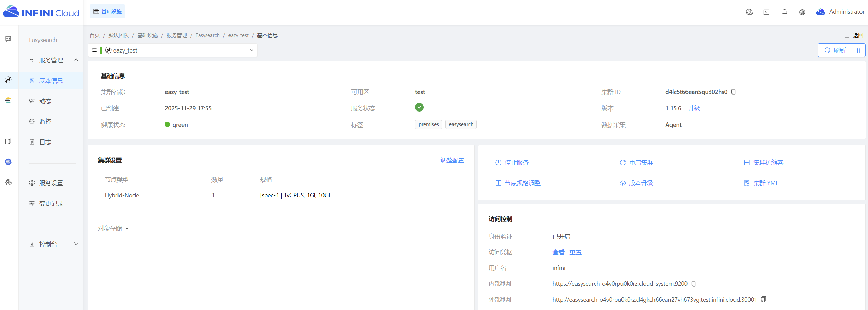
Task: Click 节点规格调整 action
Action: [x=518, y=183]
